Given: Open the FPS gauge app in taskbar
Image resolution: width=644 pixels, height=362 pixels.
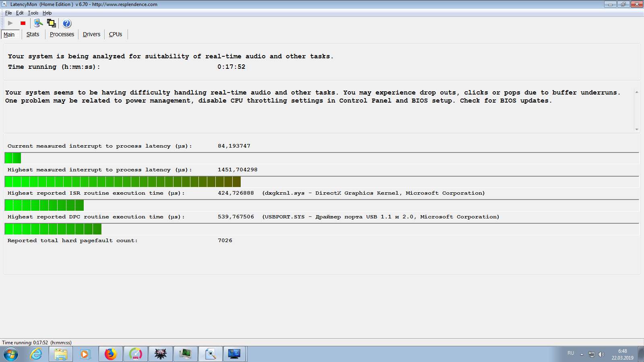Looking at the screenshot, I should point(136,354).
